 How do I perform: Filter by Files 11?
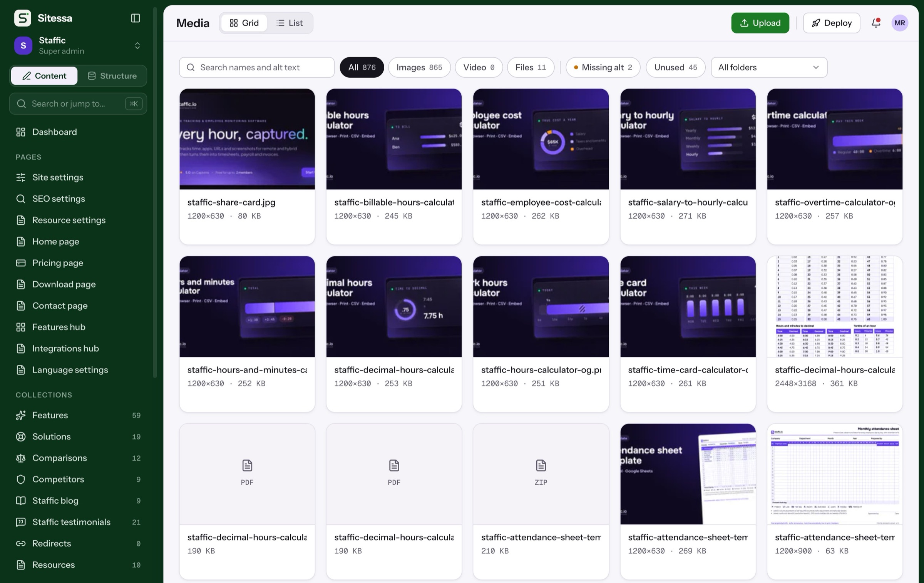(x=531, y=67)
